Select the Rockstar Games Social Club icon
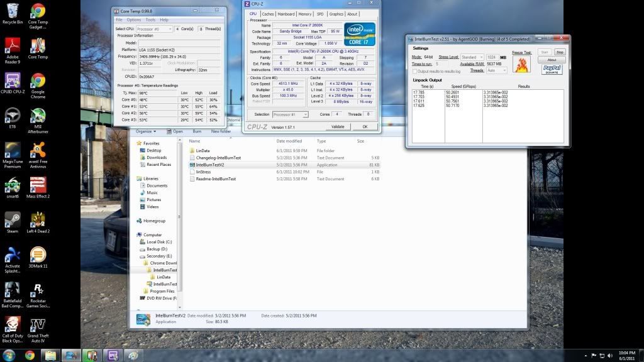 [x=38, y=295]
